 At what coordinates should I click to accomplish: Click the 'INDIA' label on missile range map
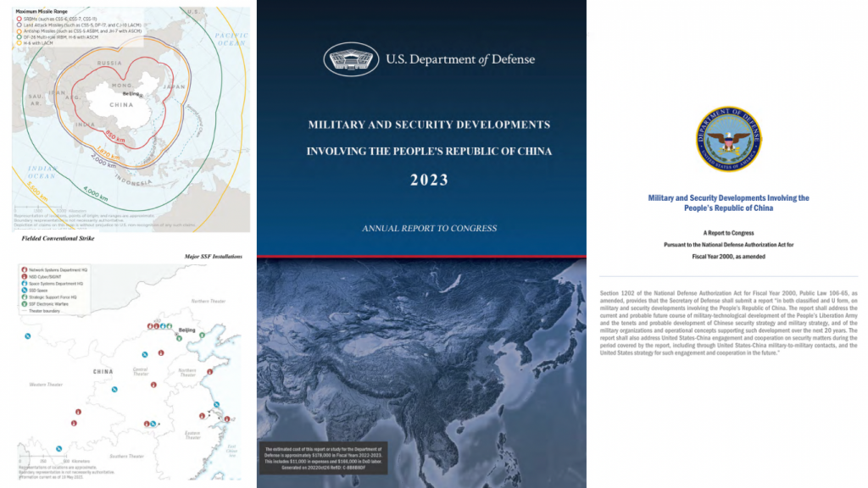click(86, 125)
